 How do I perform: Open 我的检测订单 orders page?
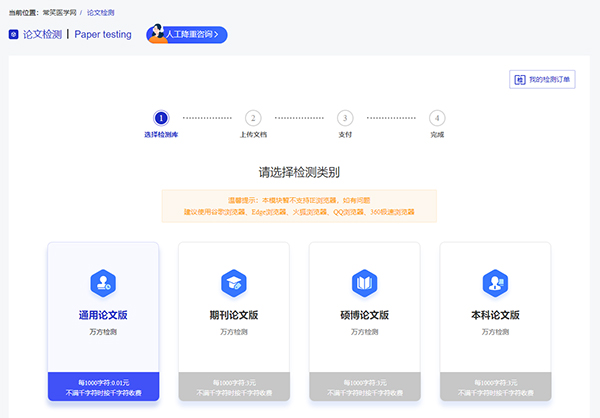coord(542,79)
